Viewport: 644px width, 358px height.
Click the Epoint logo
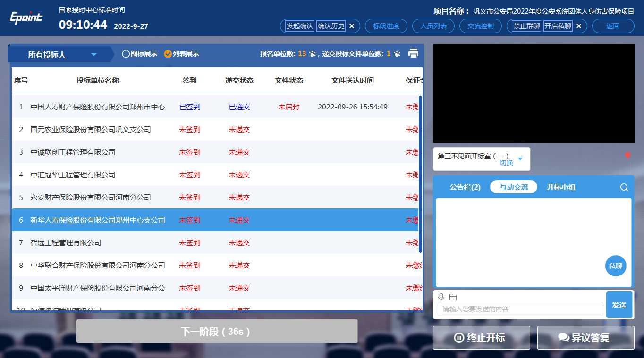coord(26,17)
